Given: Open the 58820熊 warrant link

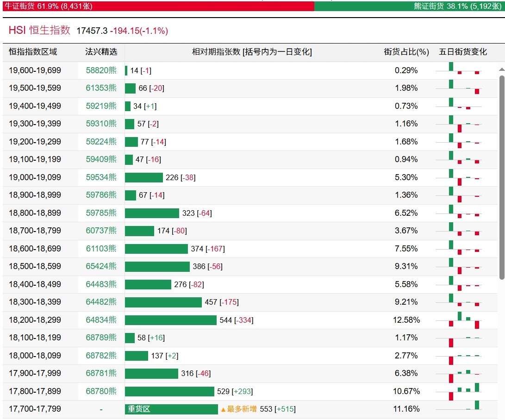Looking at the screenshot, I should tap(101, 70).
